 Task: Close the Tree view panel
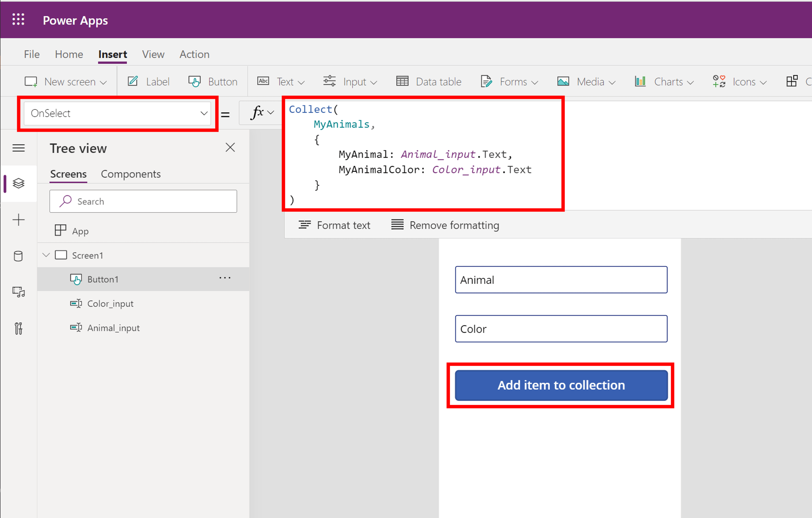click(x=230, y=147)
